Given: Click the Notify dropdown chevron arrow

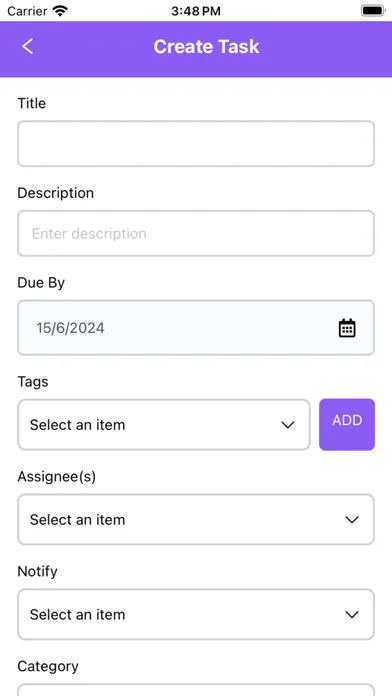Looking at the screenshot, I should click(x=352, y=615).
